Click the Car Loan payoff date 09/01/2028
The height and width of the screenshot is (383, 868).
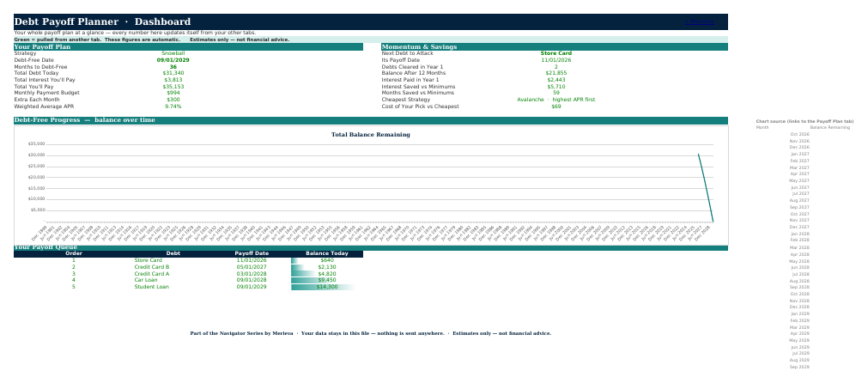click(252, 280)
